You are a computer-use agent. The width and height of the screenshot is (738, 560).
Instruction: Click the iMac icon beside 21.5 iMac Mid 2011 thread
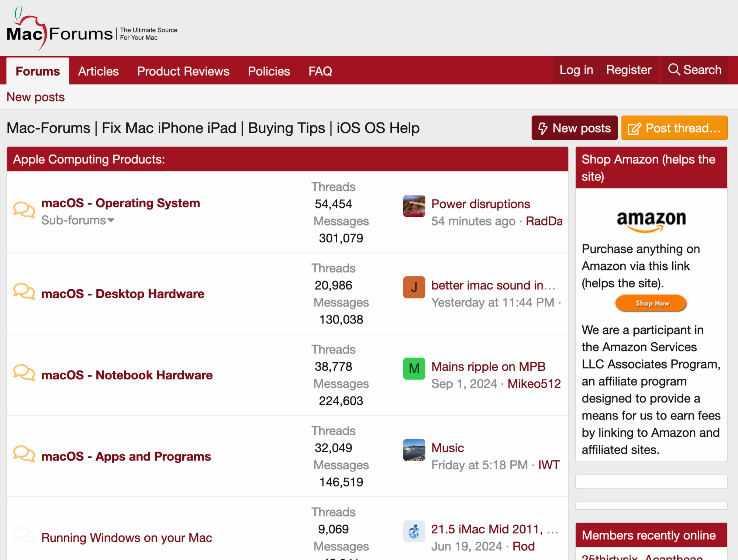click(x=414, y=531)
